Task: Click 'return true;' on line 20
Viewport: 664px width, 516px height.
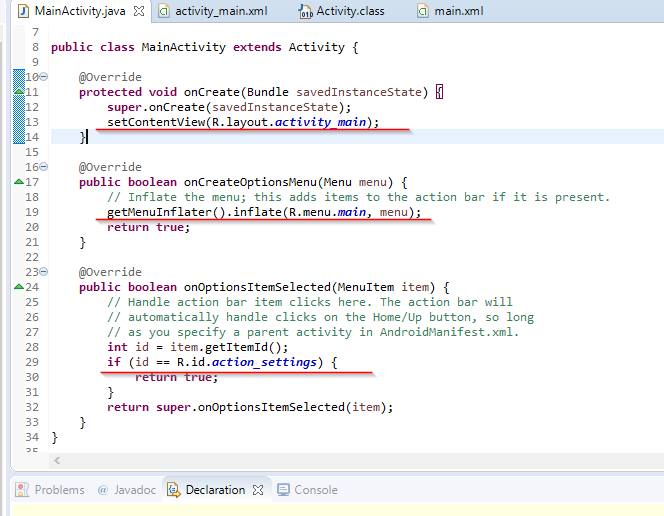Action: [x=149, y=227]
